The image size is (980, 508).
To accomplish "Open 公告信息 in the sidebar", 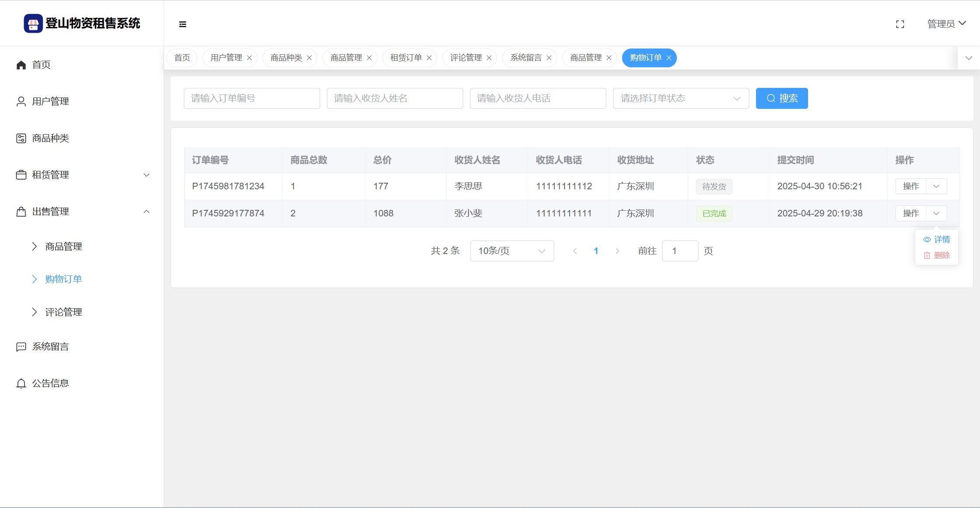I will tap(50, 383).
